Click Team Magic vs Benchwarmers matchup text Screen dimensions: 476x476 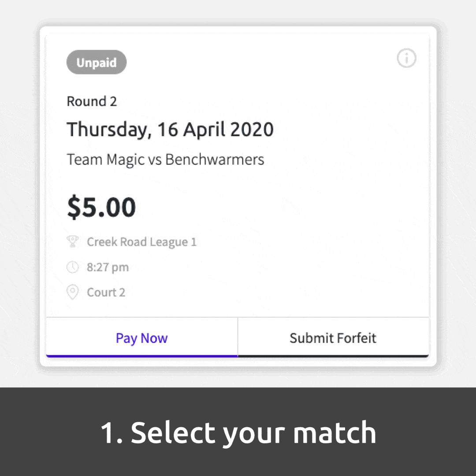click(165, 159)
